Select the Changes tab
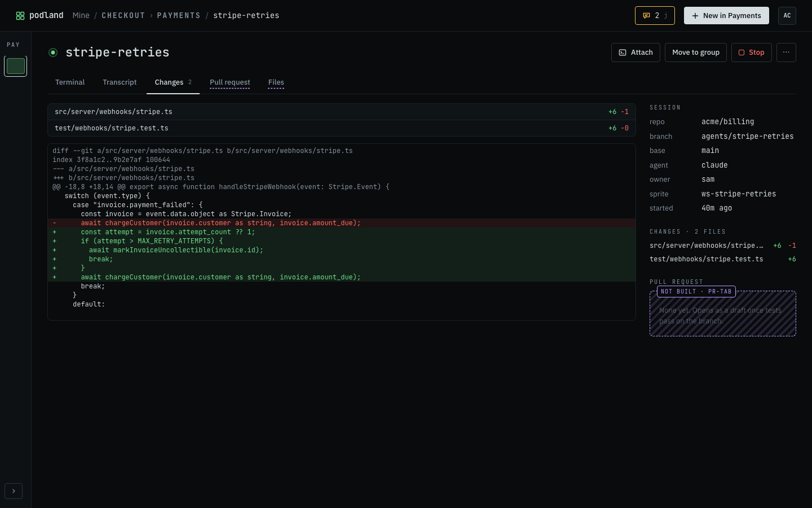 [173, 82]
